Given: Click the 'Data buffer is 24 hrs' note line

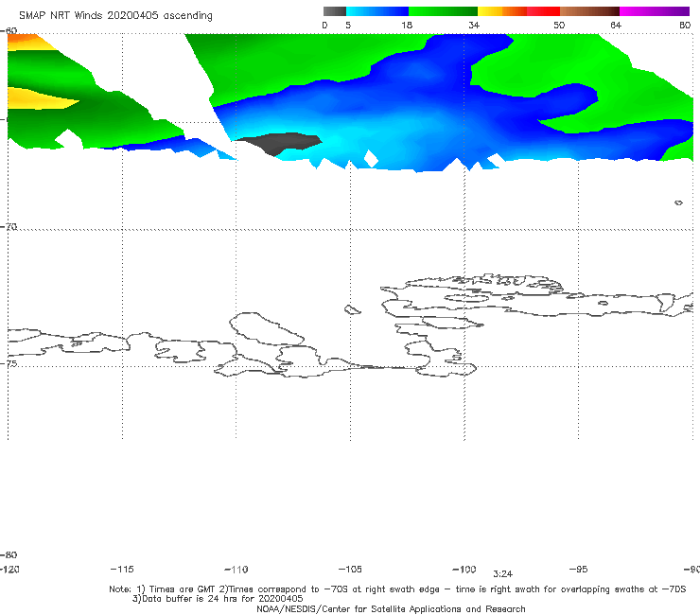Looking at the screenshot, I should coord(218,599).
